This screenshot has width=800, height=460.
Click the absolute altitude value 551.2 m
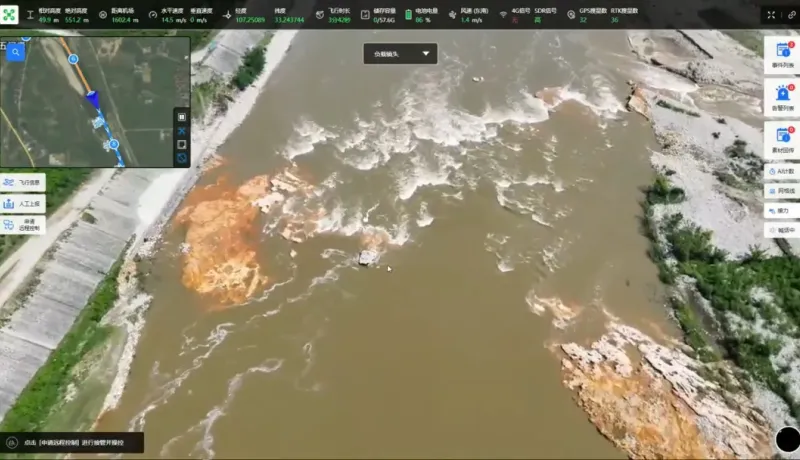tap(77, 20)
